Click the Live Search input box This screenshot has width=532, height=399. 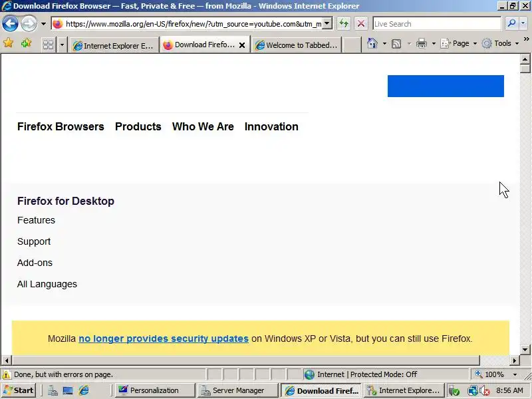(x=437, y=24)
